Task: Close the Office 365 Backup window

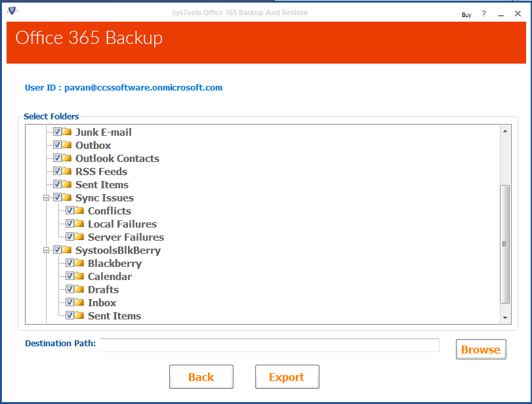Action: pyautogui.click(x=518, y=14)
